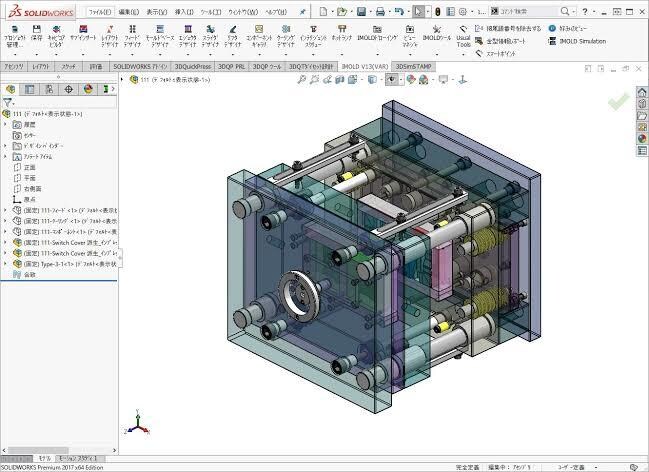The width and height of the screenshot is (649, 472).
Task: Click the Save icon in quick toolbar
Action: [x=361, y=12]
